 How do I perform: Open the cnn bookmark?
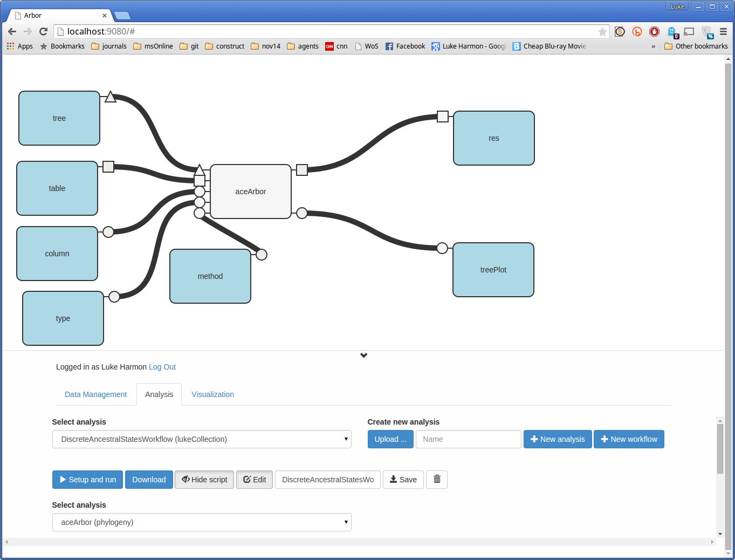336,46
